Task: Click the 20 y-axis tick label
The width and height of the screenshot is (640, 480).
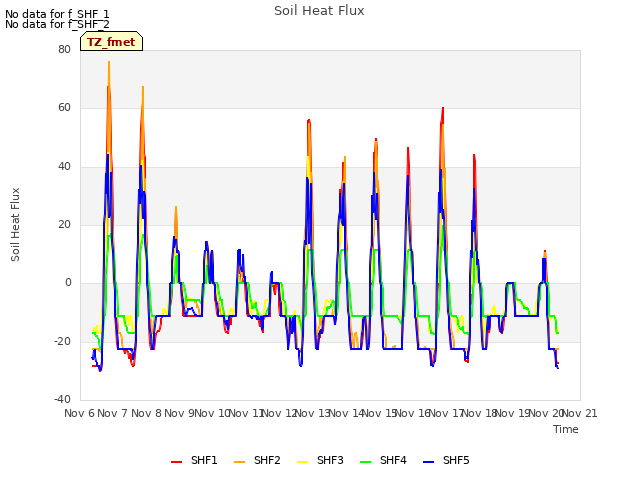Action: (64, 224)
